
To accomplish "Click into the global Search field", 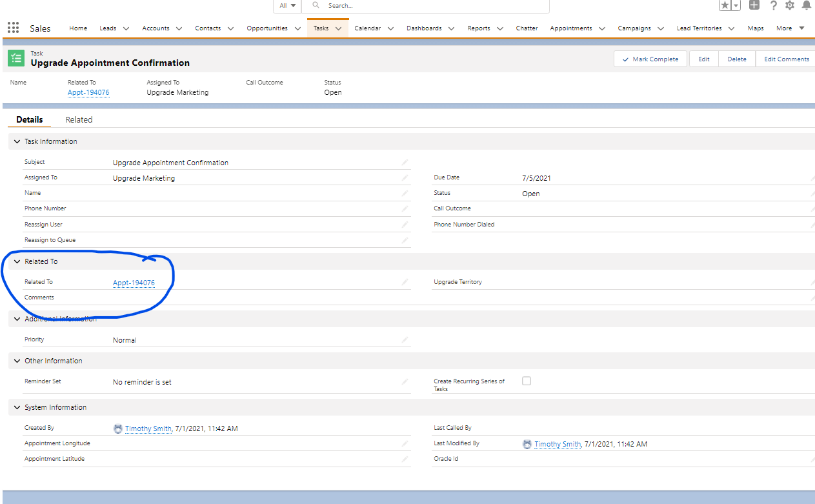I will pos(432,5).
